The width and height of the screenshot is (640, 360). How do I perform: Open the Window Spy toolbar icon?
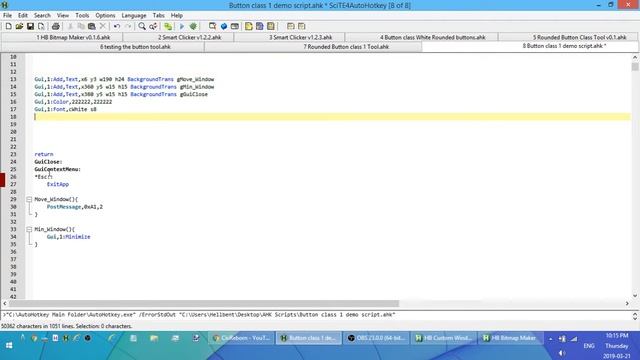[x=212, y=26]
